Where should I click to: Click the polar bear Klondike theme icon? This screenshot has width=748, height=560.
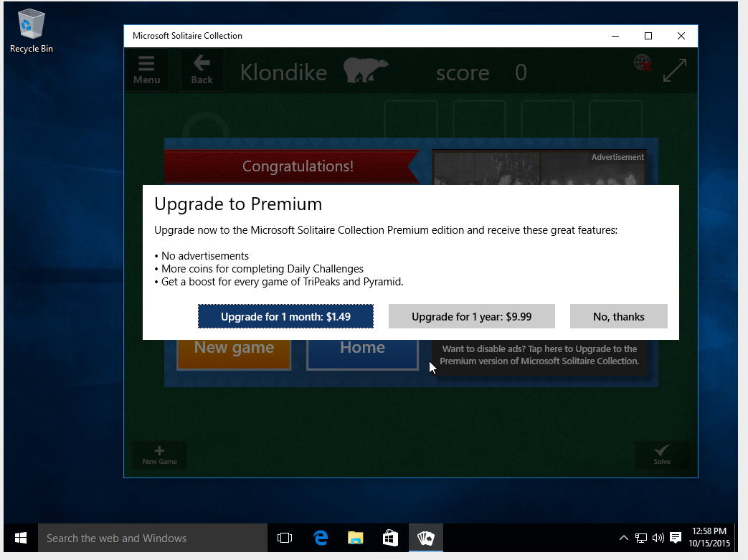(366, 70)
